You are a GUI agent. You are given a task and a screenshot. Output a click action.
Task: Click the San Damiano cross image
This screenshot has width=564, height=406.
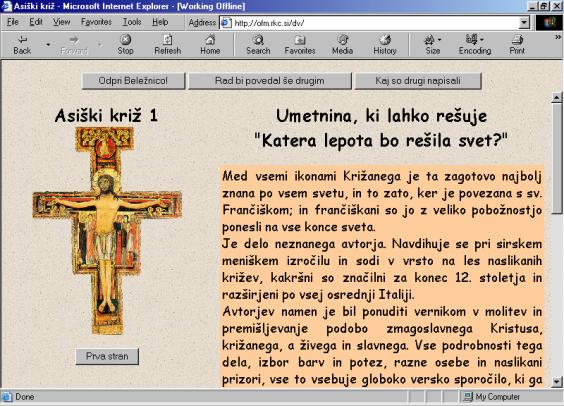107,231
